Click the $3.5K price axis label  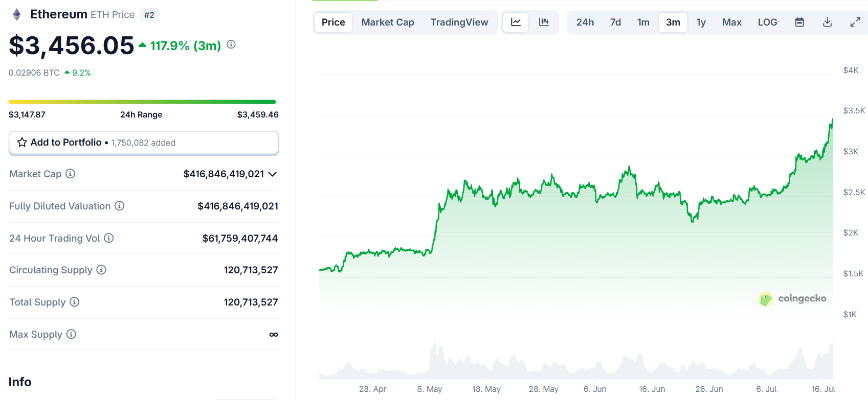pos(854,110)
